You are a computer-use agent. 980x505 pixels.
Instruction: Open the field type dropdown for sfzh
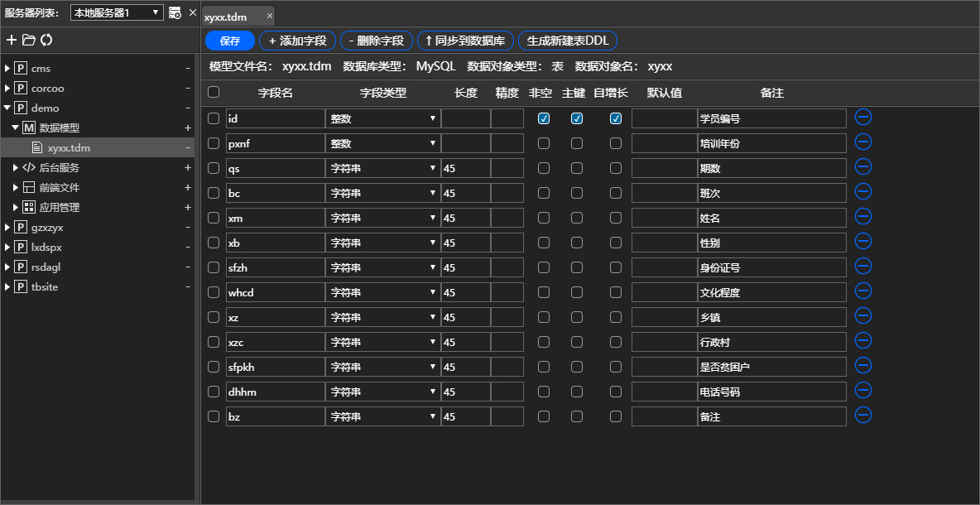tap(433, 267)
